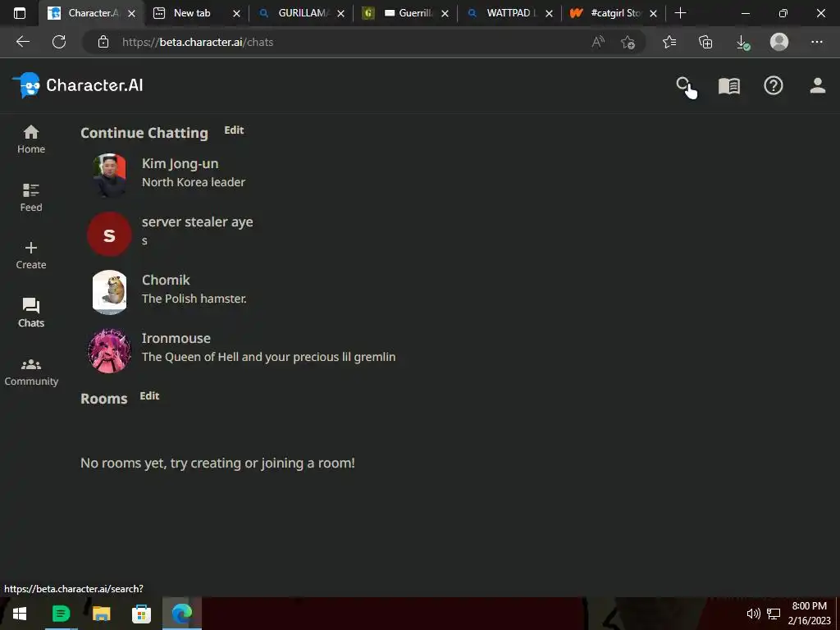
Task: Open Community in the sidebar
Action: 31,372
